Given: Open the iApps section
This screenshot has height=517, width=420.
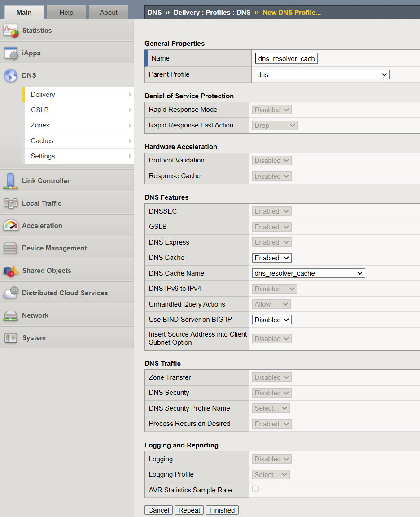Looking at the screenshot, I should point(31,53).
